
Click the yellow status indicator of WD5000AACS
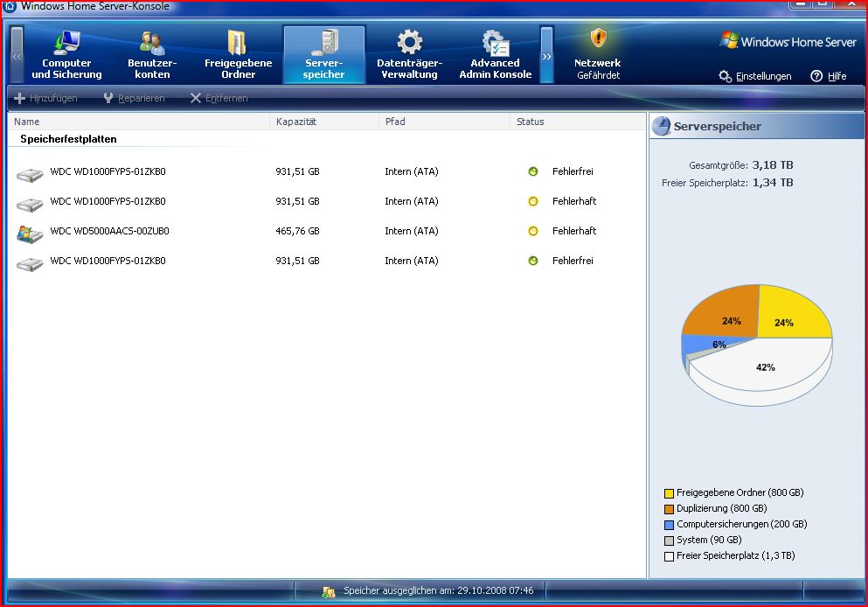coord(533,231)
